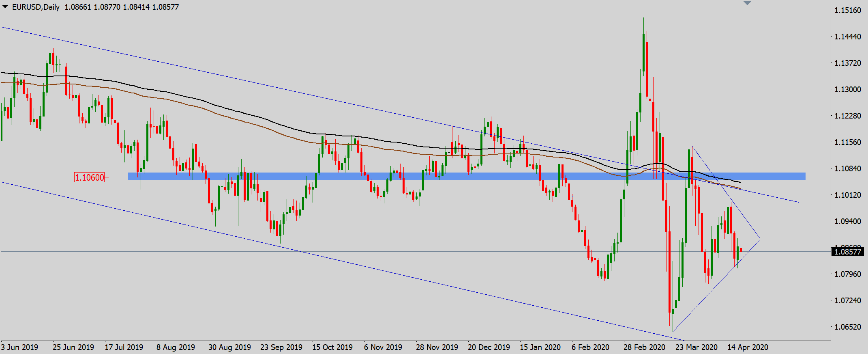868x354 pixels.
Task: Click the 1.07240 price scale label
Action: coord(848,300)
